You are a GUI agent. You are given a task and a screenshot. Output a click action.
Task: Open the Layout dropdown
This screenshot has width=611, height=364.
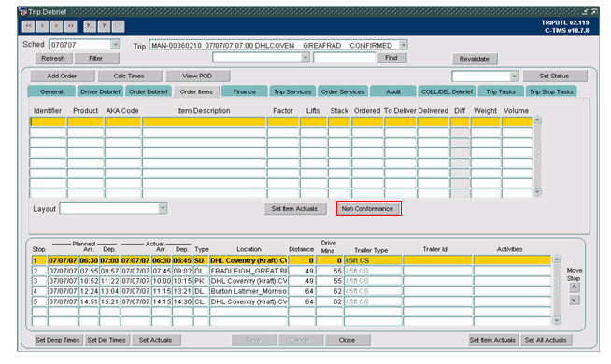[163, 208]
